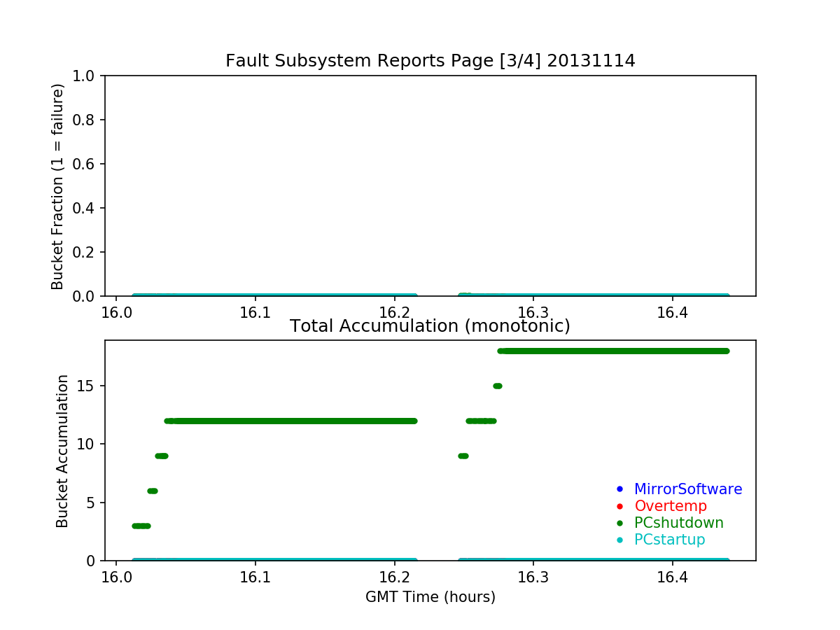Click the red Overtemp legend marker

coord(618,505)
